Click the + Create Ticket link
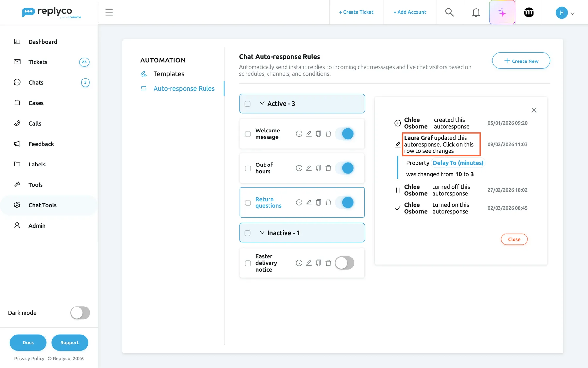The image size is (588, 368). 356,12
